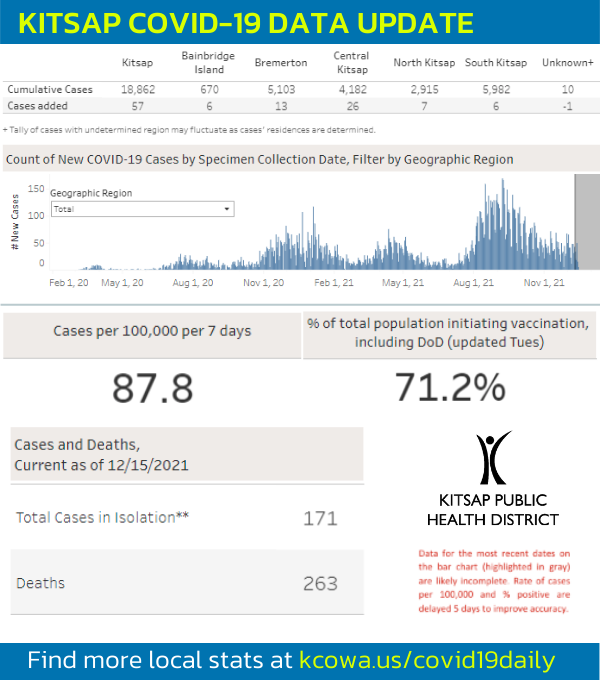The image size is (600, 680).
Task: Click the Aug 1, 21 axis label
Action: click(473, 283)
